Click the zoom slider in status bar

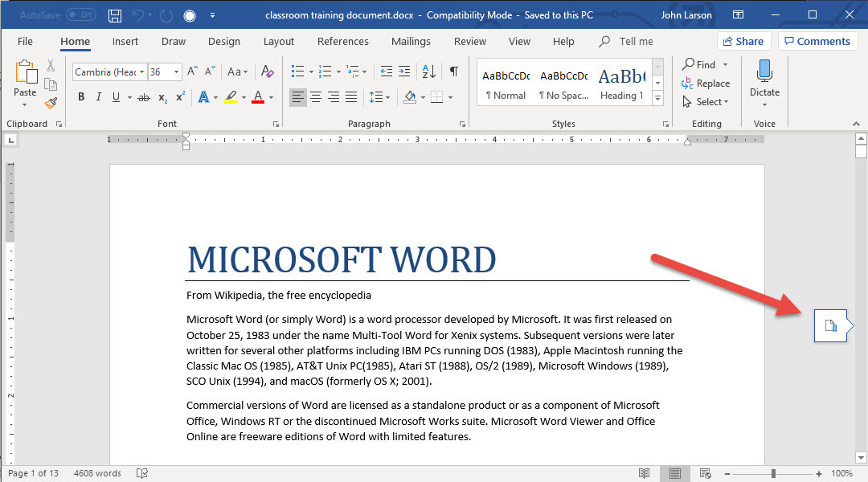pos(773,473)
